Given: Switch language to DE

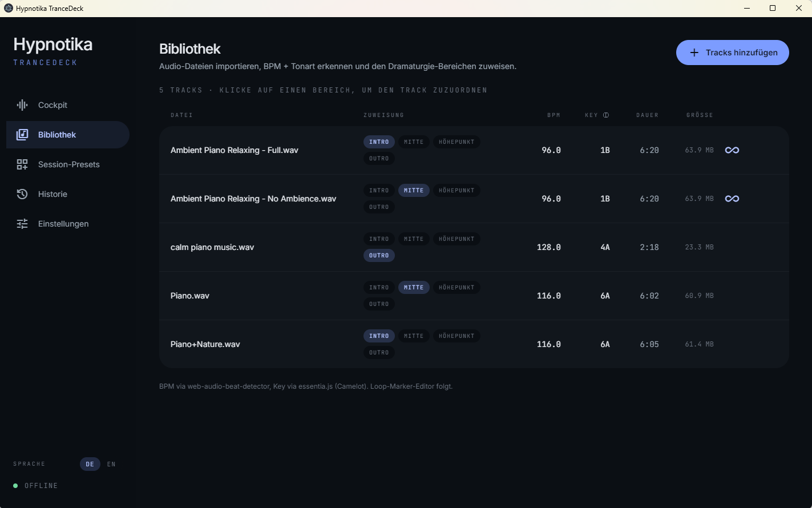Looking at the screenshot, I should (90, 464).
